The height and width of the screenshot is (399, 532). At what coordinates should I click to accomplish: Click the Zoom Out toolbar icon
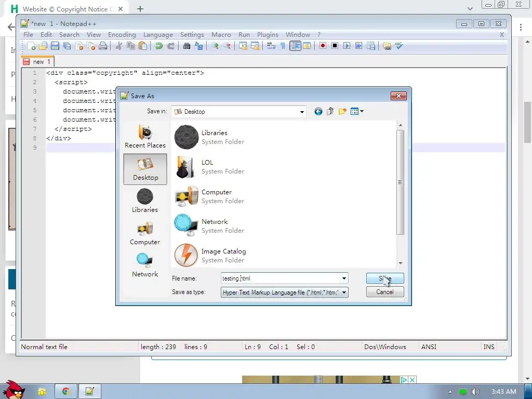coord(227,46)
